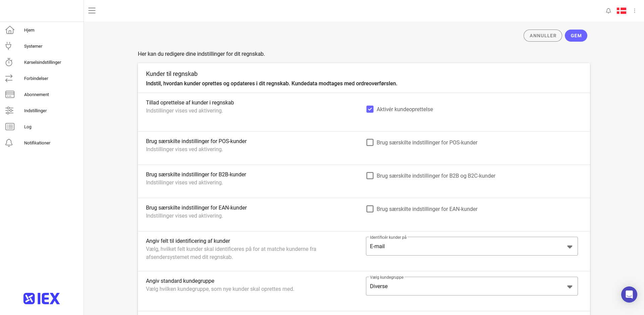This screenshot has width=644, height=315.
Task: Click the IEX logo
Action: coord(42,299)
